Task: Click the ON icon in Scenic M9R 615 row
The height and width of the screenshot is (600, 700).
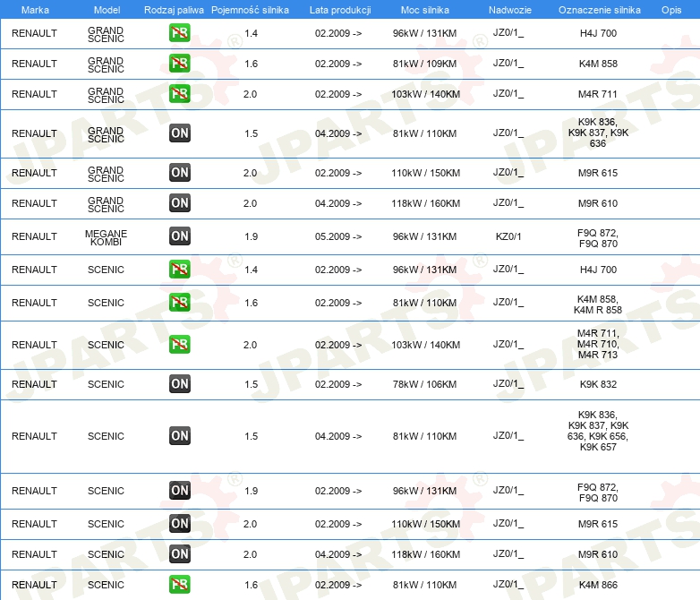Action: click(x=179, y=523)
